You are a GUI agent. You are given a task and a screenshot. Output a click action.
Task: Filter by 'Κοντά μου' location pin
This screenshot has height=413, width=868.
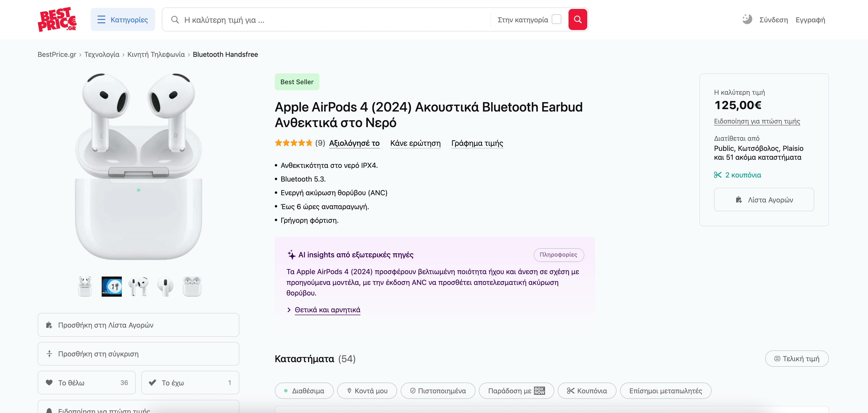click(367, 391)
